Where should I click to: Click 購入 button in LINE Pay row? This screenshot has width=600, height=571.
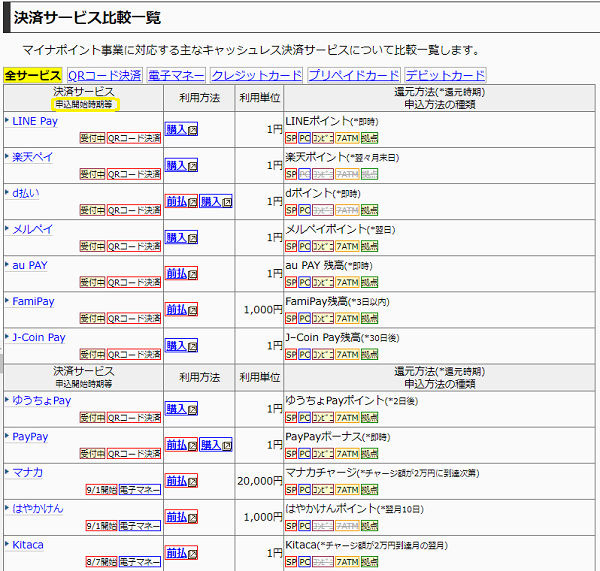(x=181, y=130)
